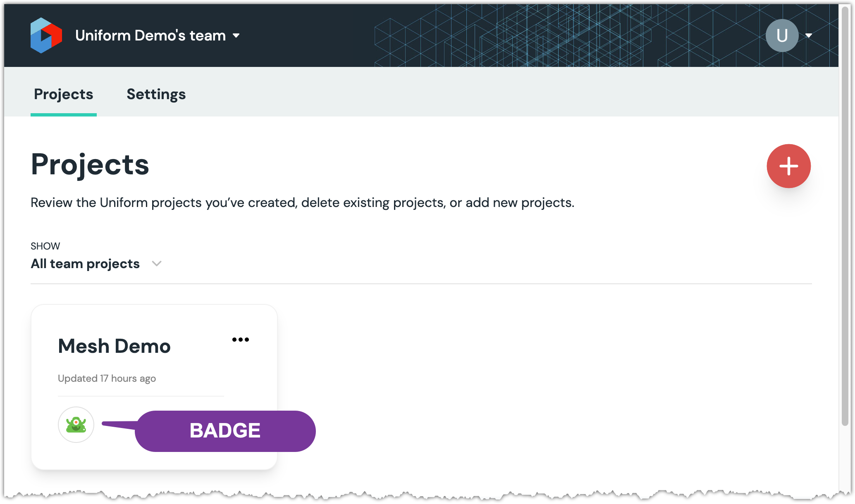Expand the caret beside the user avatar
855x504 pixels.
pos(809,36)
